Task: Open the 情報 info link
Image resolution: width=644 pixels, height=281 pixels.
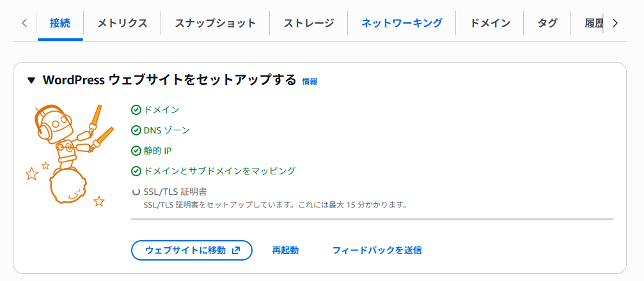Action: pyautogui.click(x=310, y=82)
